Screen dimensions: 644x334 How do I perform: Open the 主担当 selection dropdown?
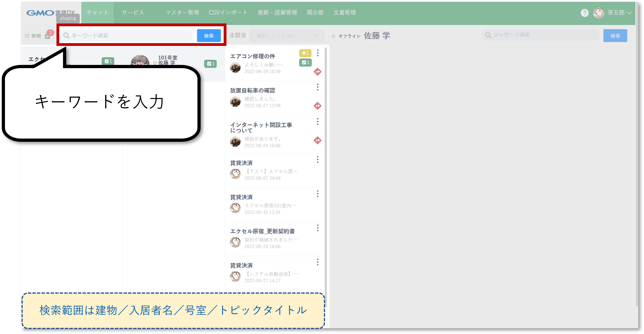[287, 36]
